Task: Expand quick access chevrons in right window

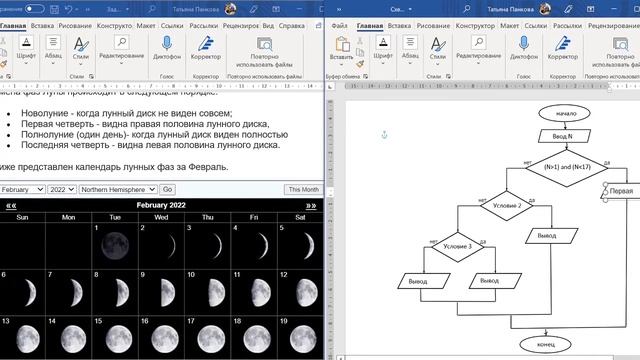Action: (x=339, y=9)
